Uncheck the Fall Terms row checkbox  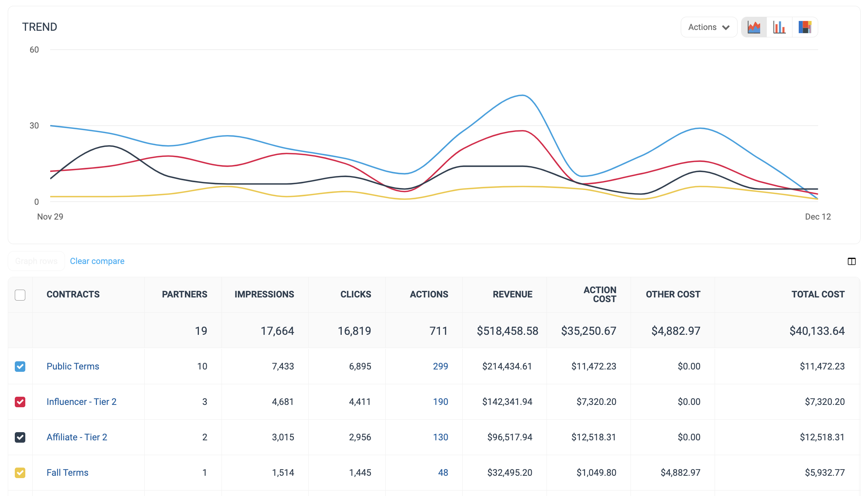pyautogui.click(x=20, y=473)
